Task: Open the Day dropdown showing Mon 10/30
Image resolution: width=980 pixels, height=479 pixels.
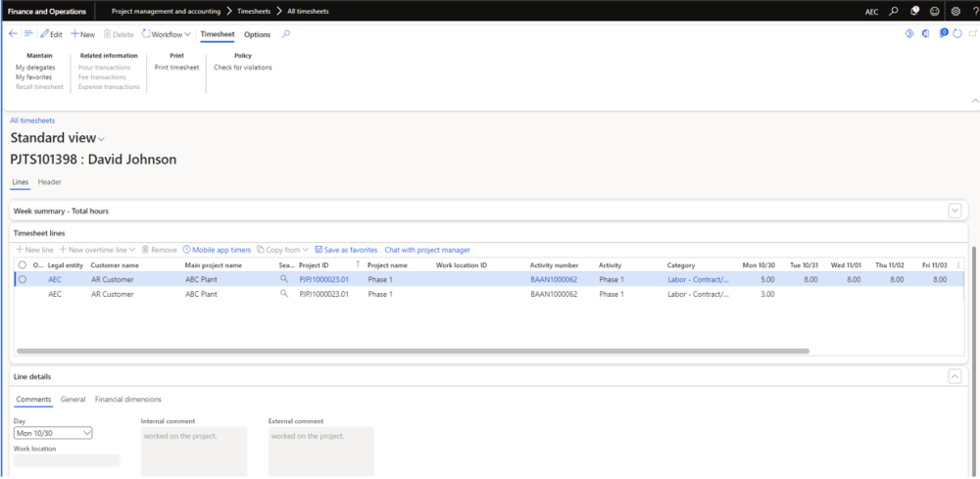Action: [53, 432]
